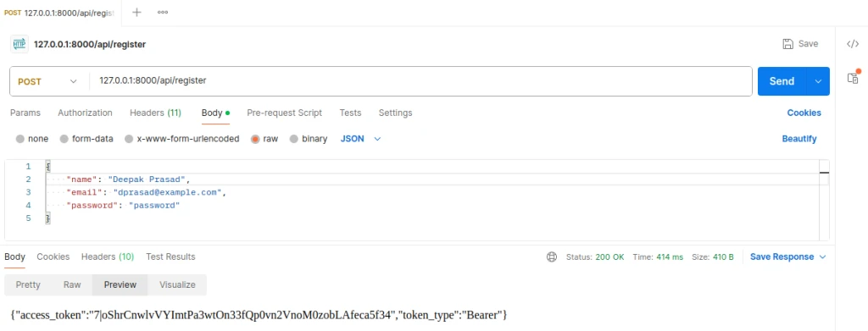Click the blue Send button

[782, 81]
